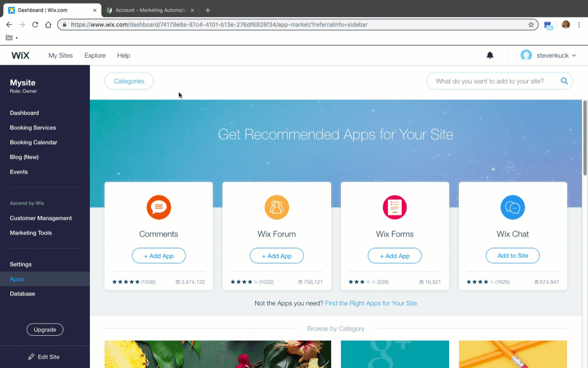Click the Wix Chat app icon
Image resolution: width=588 pixels, height=368 pixels.
(x=513, y=207)
